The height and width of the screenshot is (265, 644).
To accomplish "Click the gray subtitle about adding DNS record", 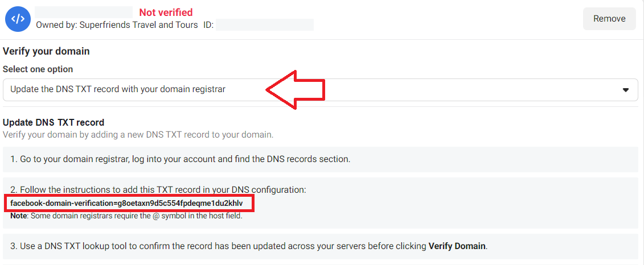I will tap(138, 135).
